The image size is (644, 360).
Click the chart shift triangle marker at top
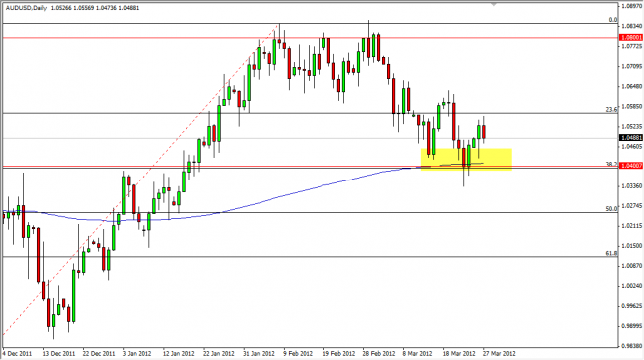494,4
